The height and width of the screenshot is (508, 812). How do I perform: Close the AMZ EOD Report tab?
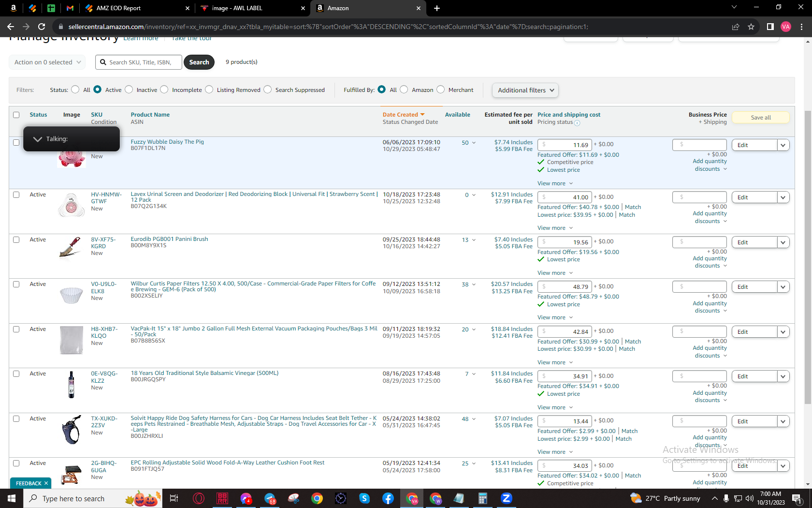coord(188,8)
